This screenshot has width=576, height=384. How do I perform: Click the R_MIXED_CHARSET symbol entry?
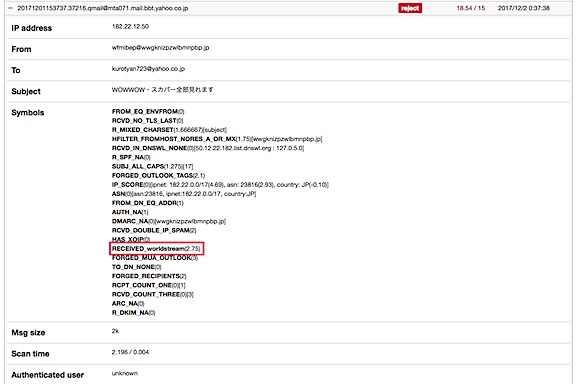coord(169,130)
